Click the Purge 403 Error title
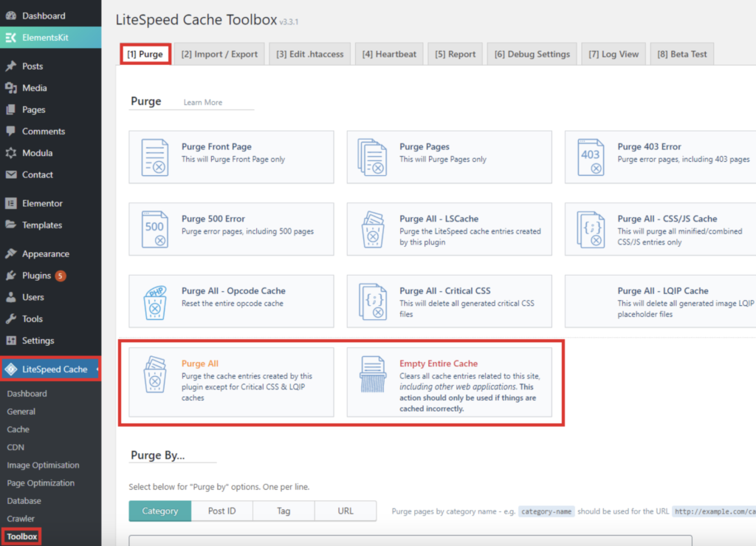756x546 pixels. point(649,146)
